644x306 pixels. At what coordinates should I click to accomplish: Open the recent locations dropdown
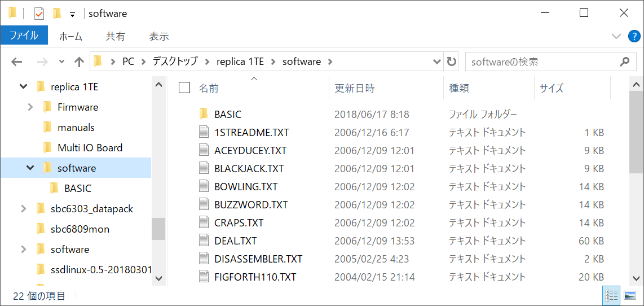point(61,62)
